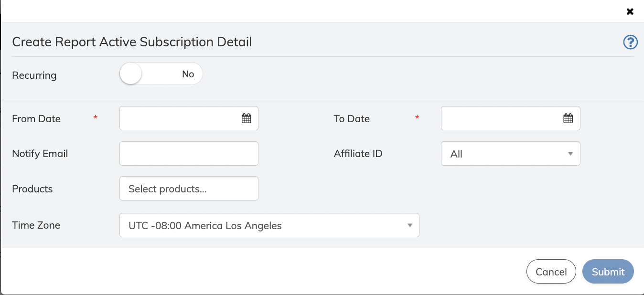The width and height of the screenshot is (644, 295).
Task: Open the To Date calendar icon
Action: 568,118
